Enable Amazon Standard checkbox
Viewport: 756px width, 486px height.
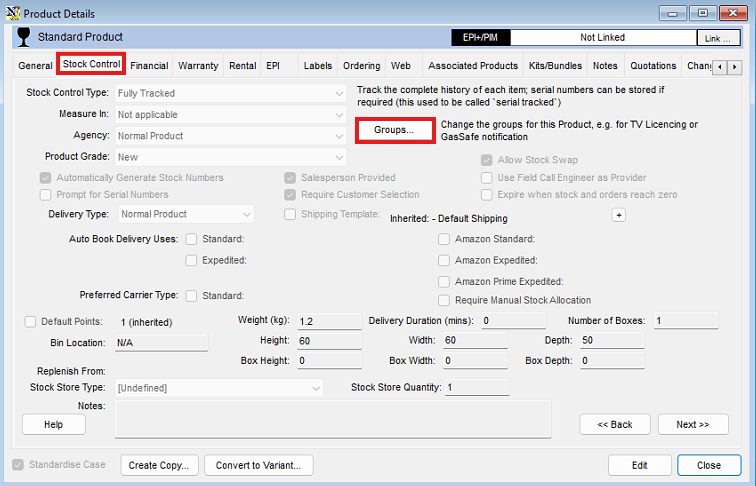click(444, 239)
